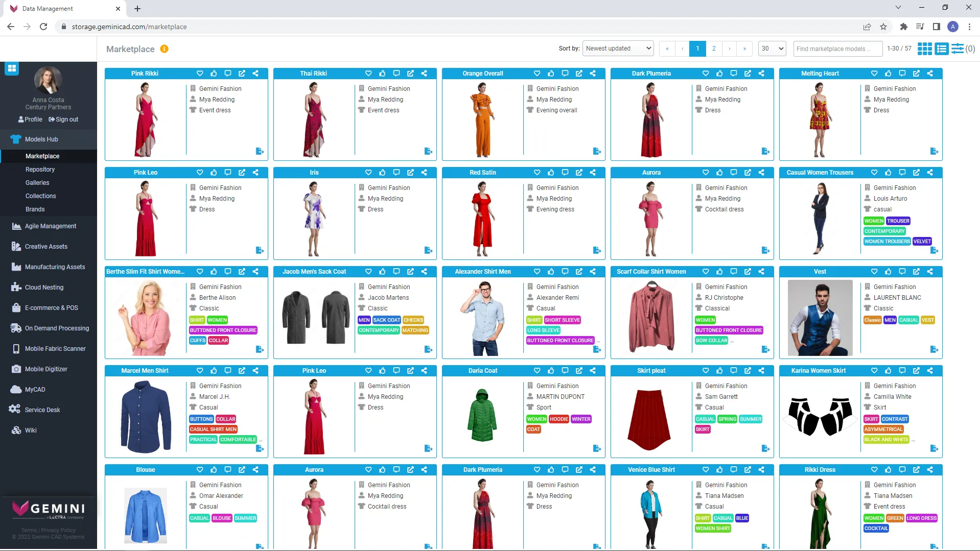Toggle heart favorite on Orange Overall card

point(537,74)
